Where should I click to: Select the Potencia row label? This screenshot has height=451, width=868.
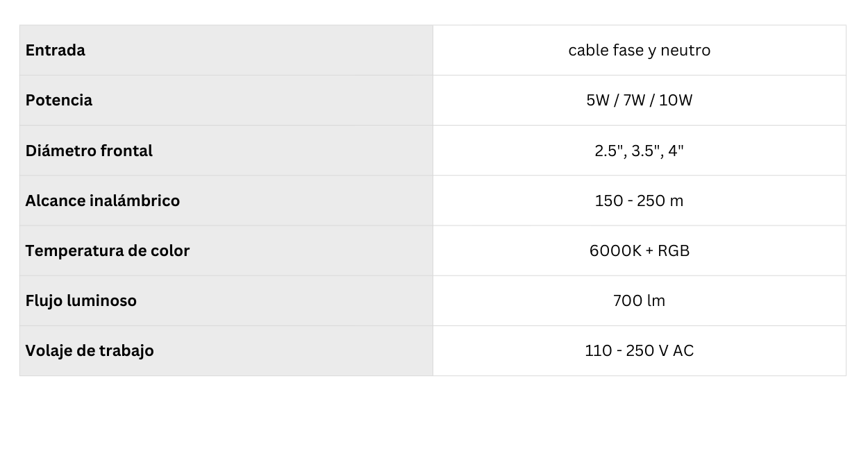pos(59,101)
